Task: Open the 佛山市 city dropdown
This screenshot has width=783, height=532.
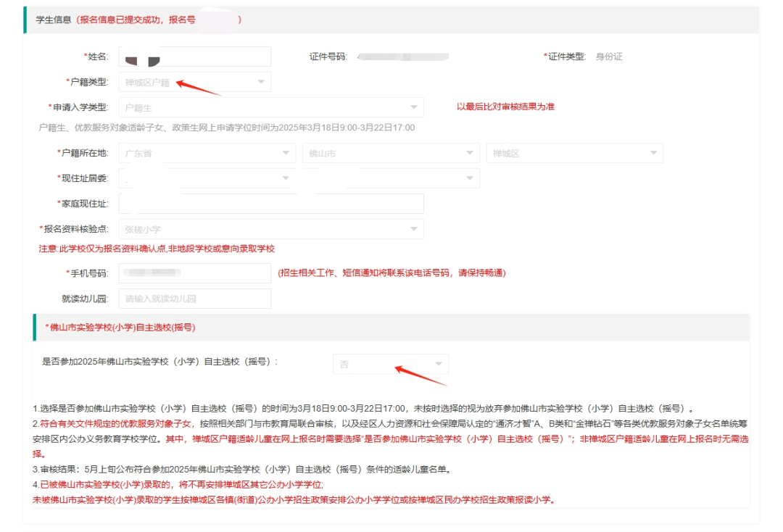Action: click(391, 153)
